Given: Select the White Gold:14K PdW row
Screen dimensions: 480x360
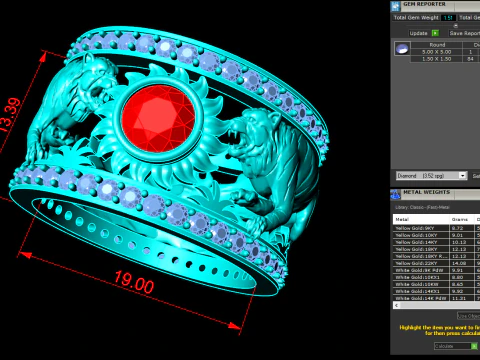Looking at the screenshot, I should click(x=437, y=298).
